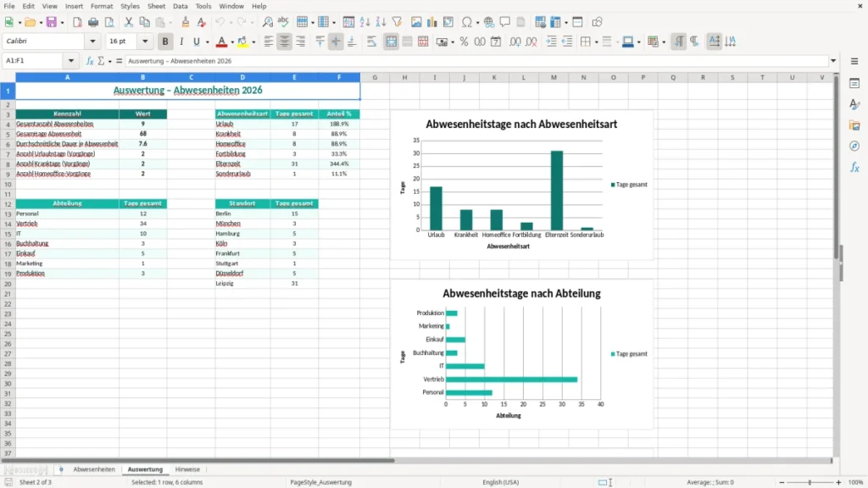Switch to the Abwesenheiten sheet tab
Screen dimensions: 868x488
click(94, 469)
